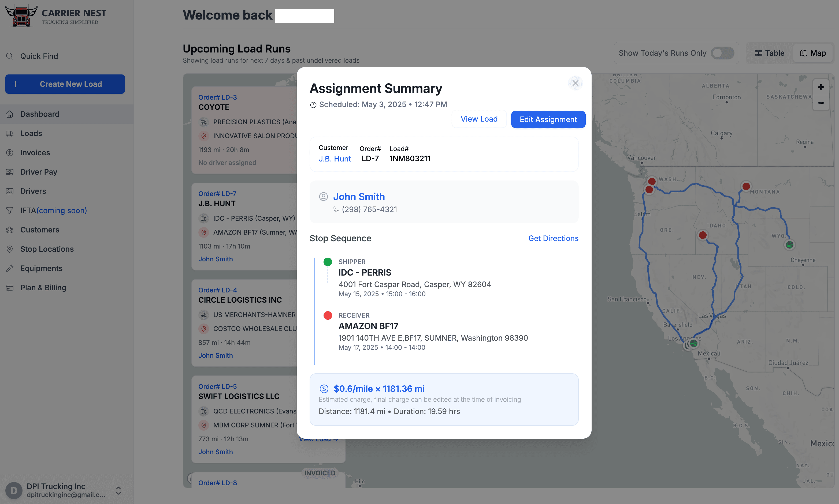Open Quick Find search
The width and height of the screenshot is (839, 504).
[x=10, y=56]
